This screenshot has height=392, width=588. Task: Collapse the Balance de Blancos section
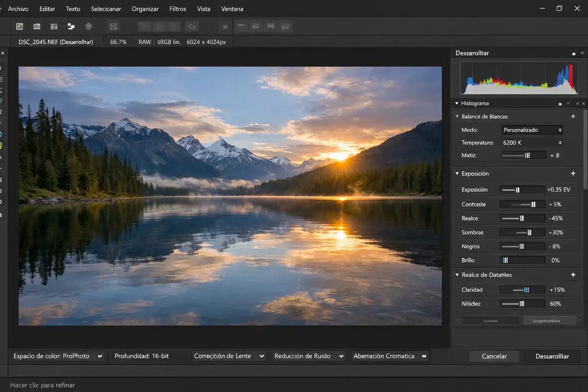[457, 116]
